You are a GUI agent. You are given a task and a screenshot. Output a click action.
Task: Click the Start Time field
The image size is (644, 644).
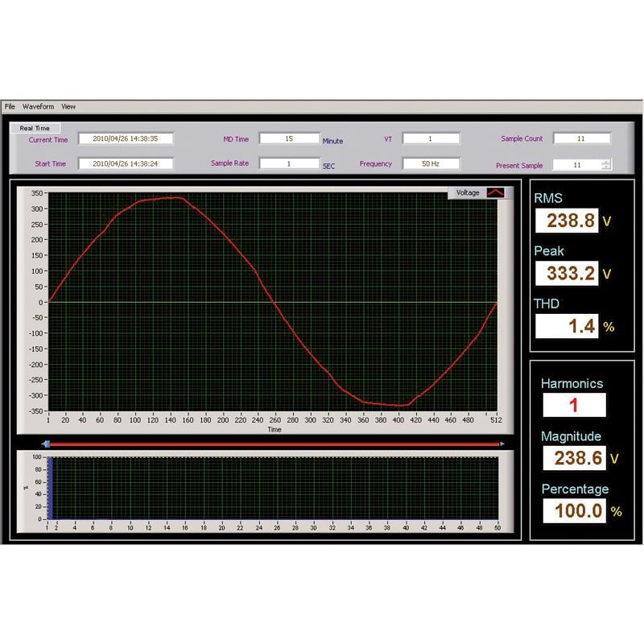tap(126, 163)
